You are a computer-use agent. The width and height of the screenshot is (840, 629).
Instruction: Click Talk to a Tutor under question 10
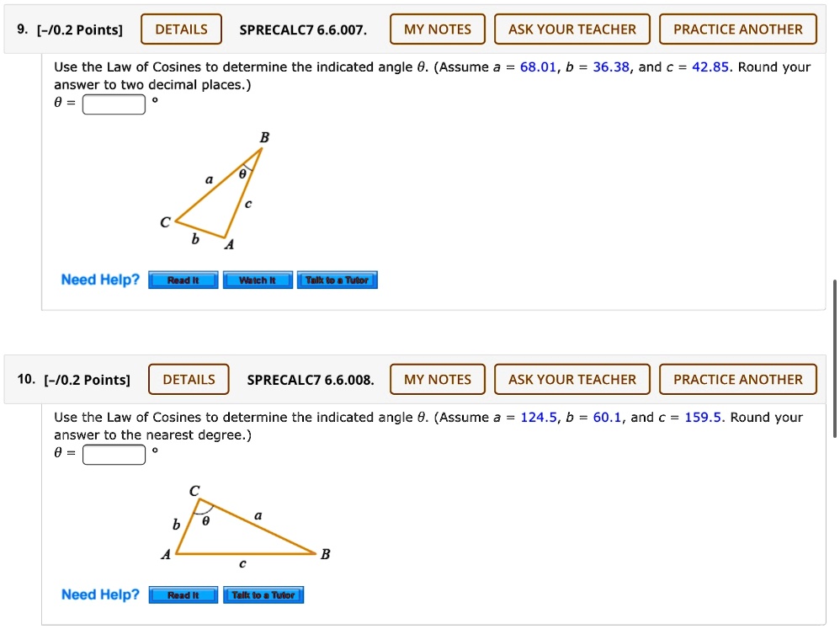click(263, 594)
